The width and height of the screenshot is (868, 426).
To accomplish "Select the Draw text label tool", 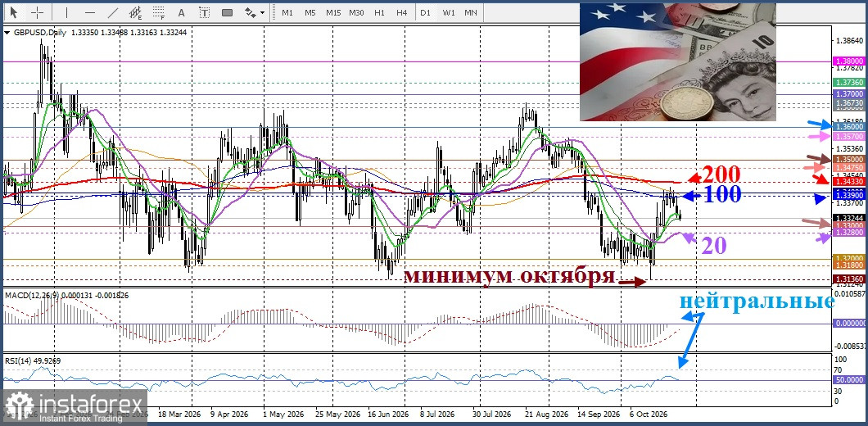I will [x=204, y=11].
